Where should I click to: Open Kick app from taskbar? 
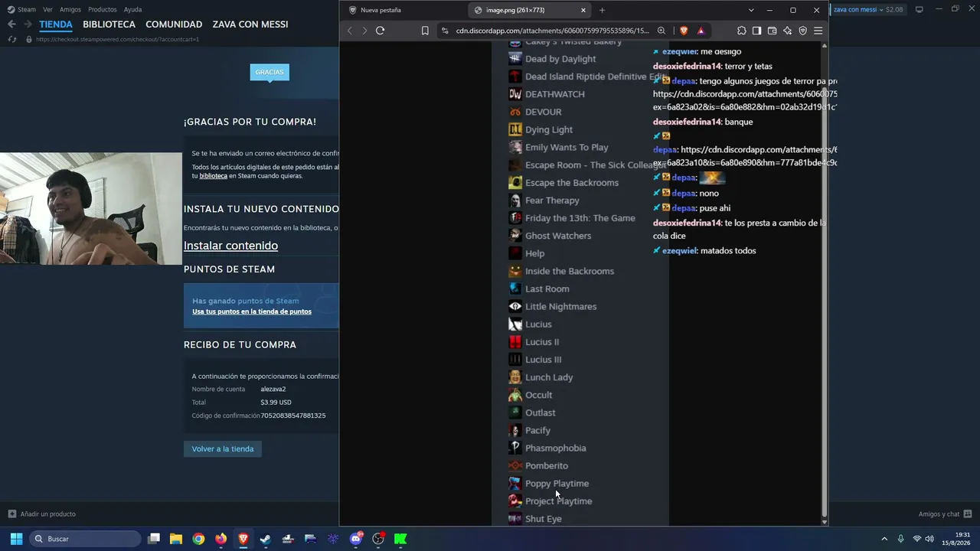tap(400, 539)
